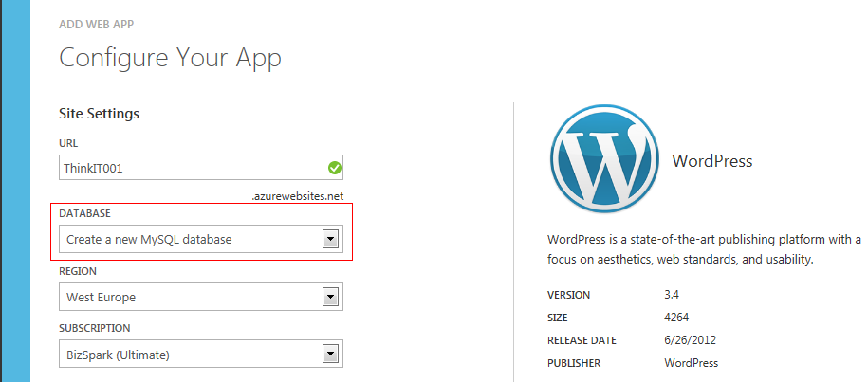Click the WordPress description paragraph

tap(704, 249)
